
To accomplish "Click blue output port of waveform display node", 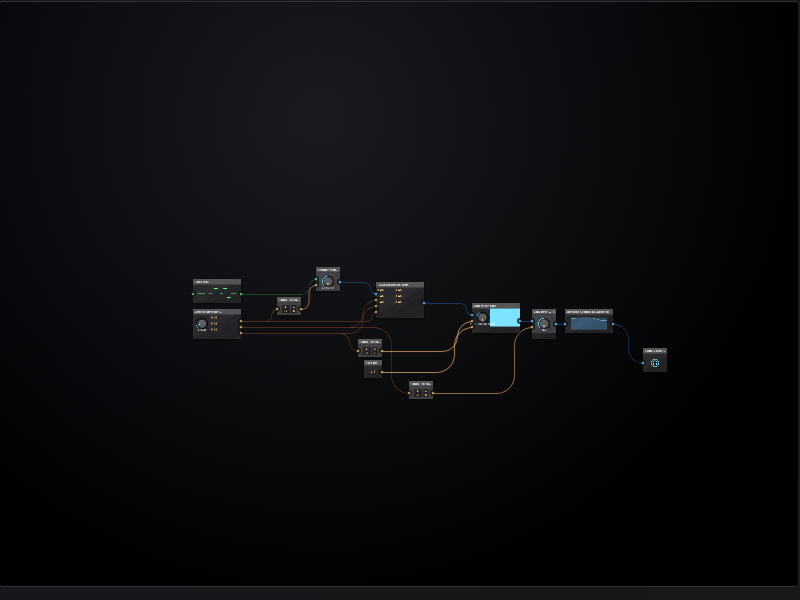I will 613,324.
